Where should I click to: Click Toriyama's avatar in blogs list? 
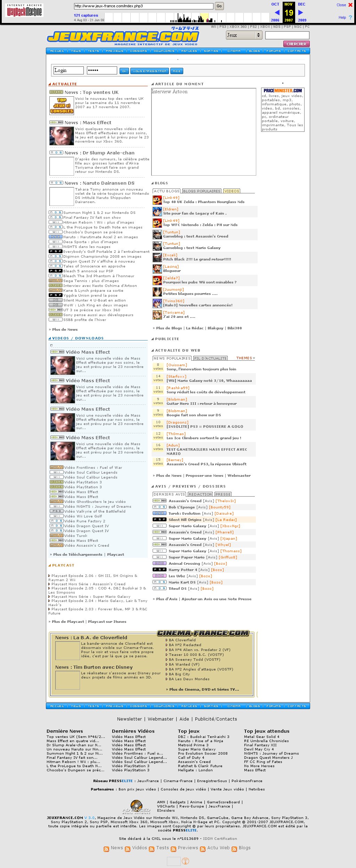(157, 315)
